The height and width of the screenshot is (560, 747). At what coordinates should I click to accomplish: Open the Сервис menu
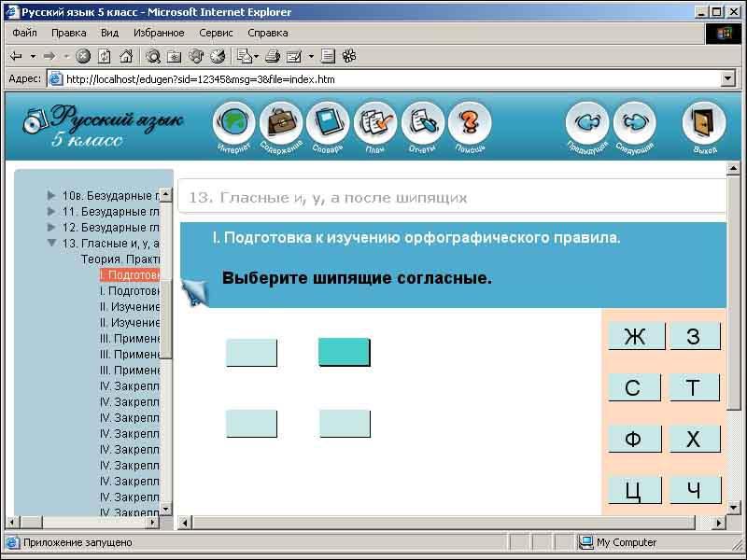pos(216,33)
